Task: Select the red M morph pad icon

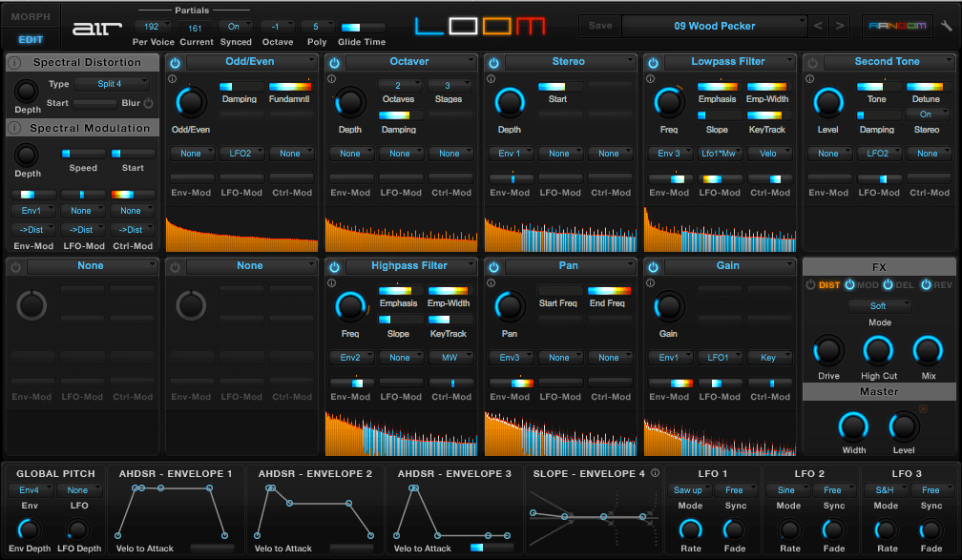Action: [x=530, y=26]
